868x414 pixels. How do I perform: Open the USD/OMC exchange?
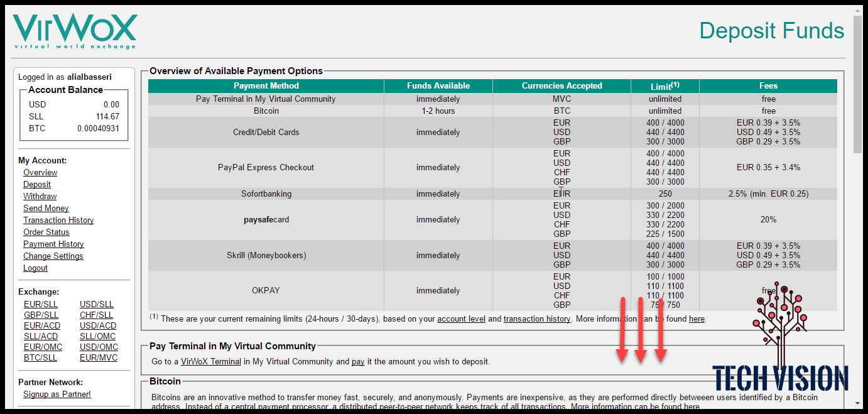tap(99, 347)
